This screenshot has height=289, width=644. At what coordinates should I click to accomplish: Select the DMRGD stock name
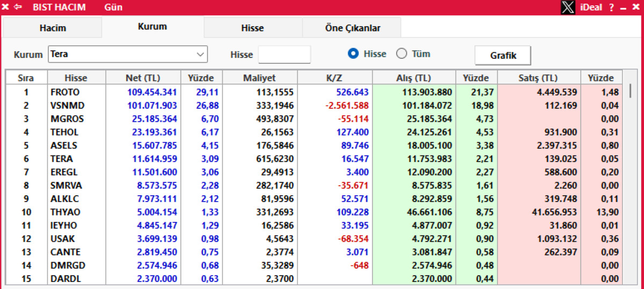coord(67,265)
